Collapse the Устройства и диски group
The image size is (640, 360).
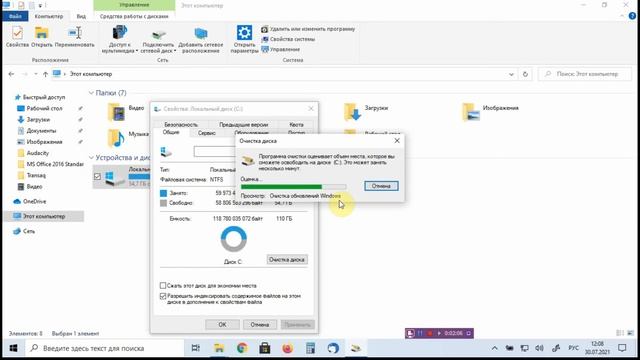click(91, 158)
